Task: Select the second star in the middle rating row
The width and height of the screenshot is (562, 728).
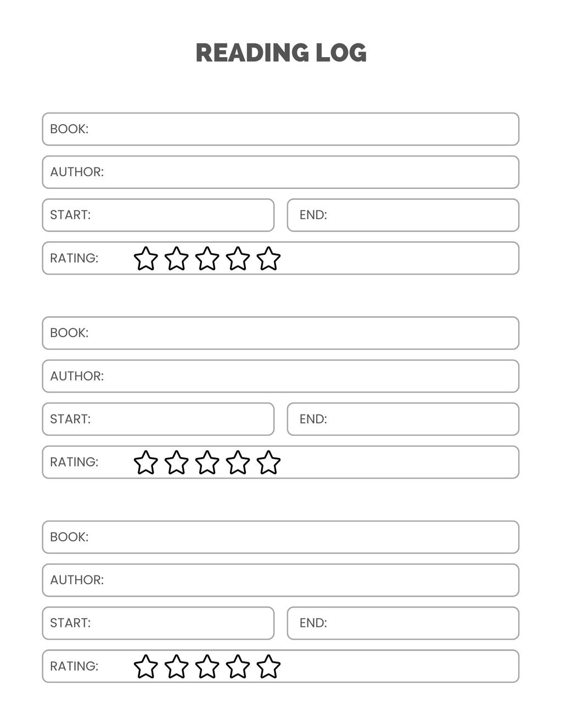Action: point(177,463)
